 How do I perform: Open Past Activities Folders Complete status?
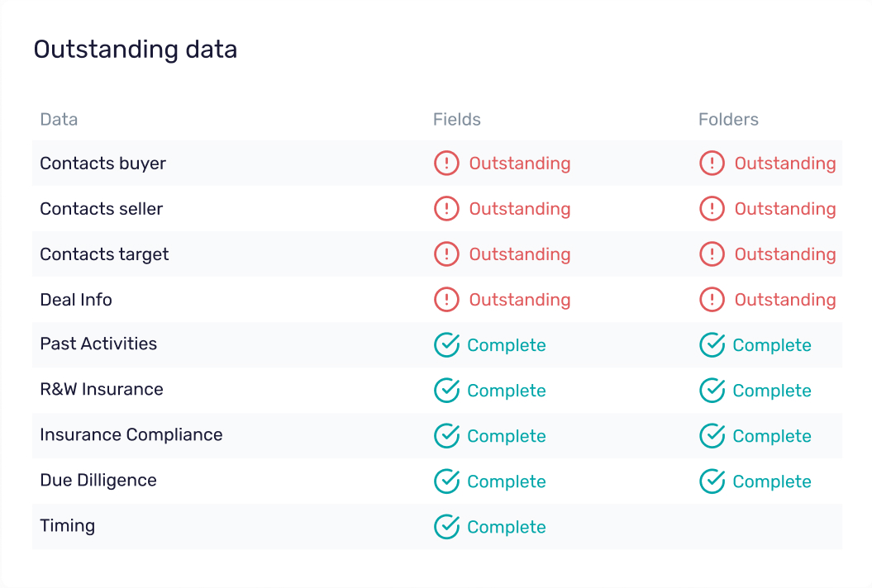pyautogui.click(x=771, y=345)
